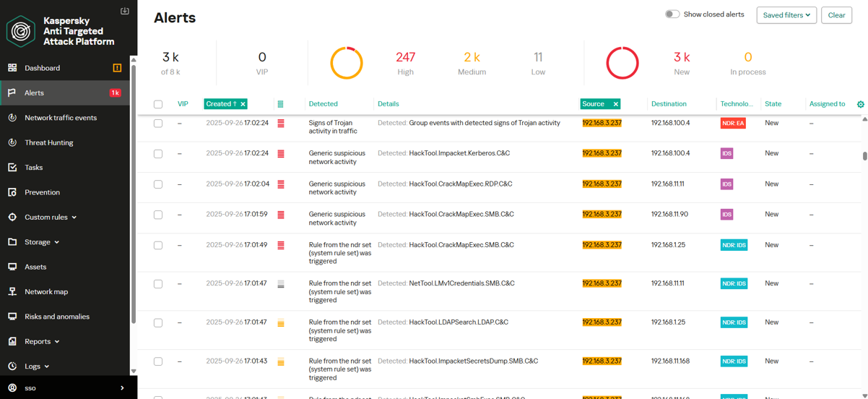The width and height of the screenshot is (868, 399).
Task: Enable the Show closed alerts toggle
Action: 672,14
